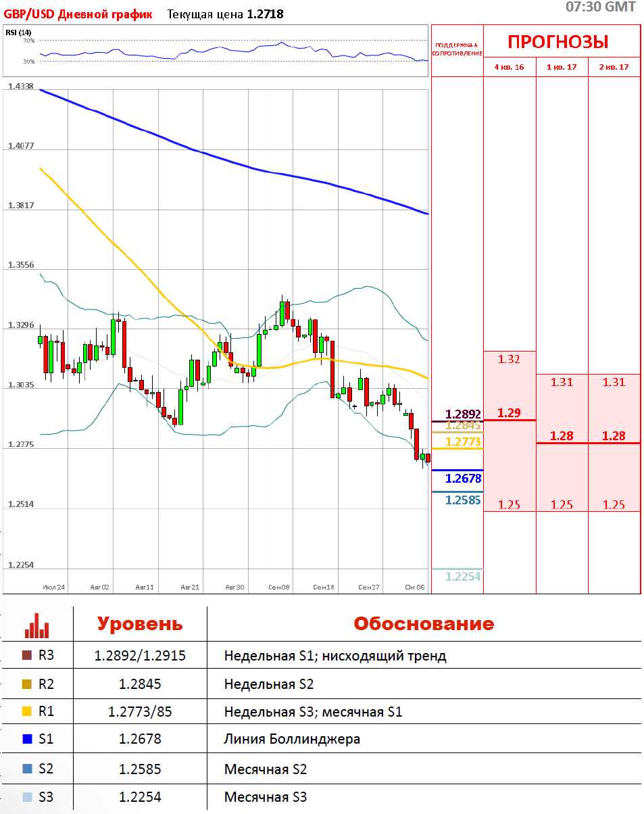Click the Линия Боллинджера rationale

point(292,739)
